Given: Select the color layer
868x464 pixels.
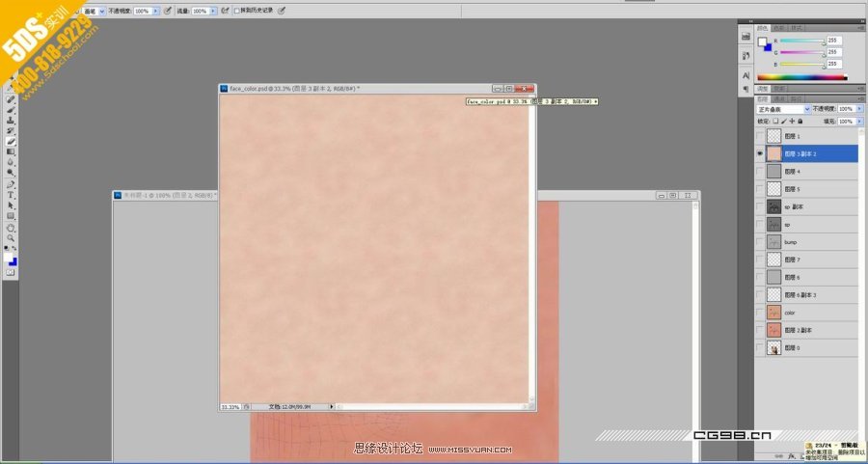Looking at the screenshot, I should click(810, 313).
